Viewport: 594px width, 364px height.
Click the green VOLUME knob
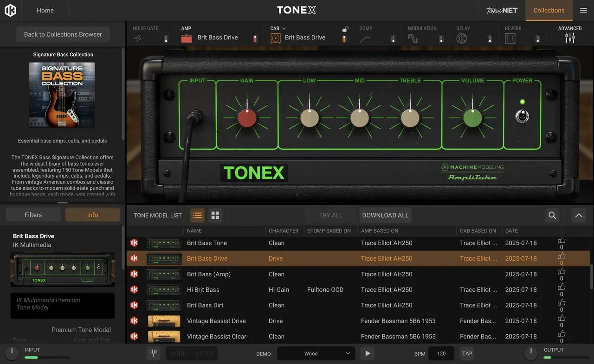pyautogui.click(x=473, y=118)
